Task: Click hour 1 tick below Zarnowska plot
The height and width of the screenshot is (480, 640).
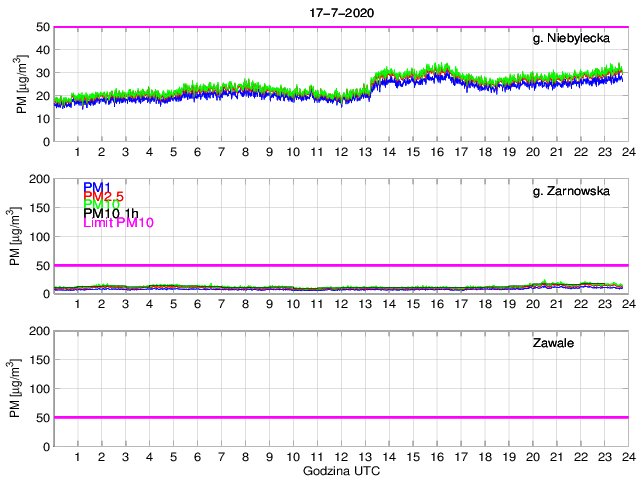Action: pos(78,304)
